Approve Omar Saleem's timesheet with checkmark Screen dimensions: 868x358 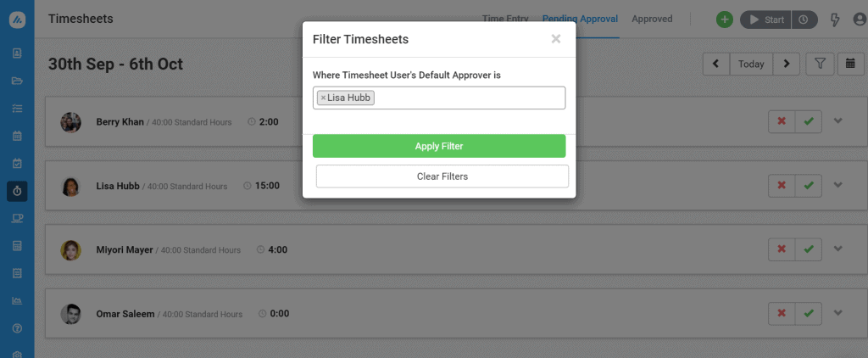click(x=809, y=314)
